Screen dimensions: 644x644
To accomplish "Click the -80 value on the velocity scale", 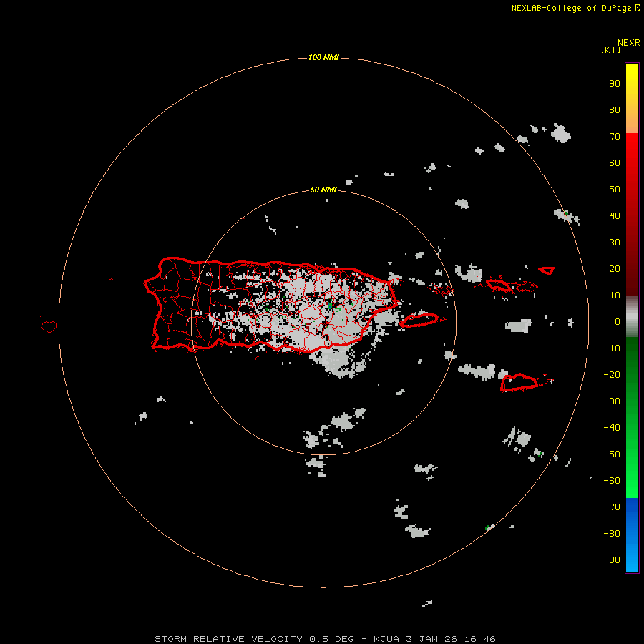I will pos(612,534).
